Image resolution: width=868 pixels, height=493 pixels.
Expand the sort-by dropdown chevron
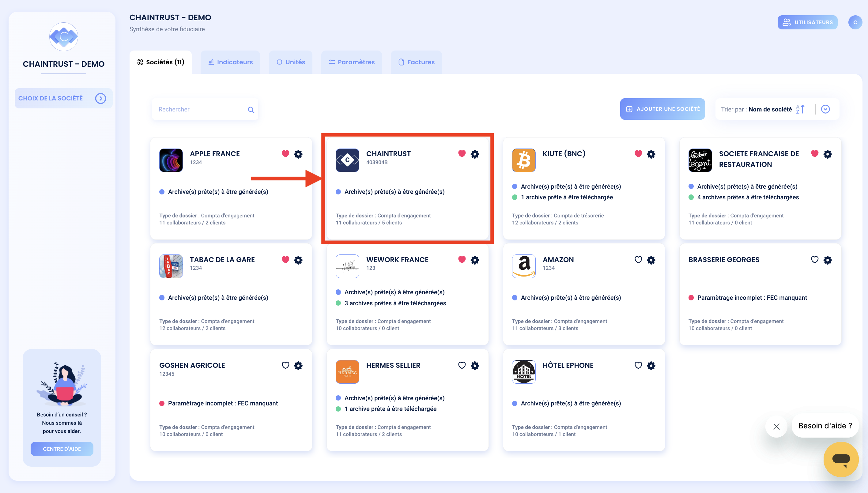coord(825,109)
